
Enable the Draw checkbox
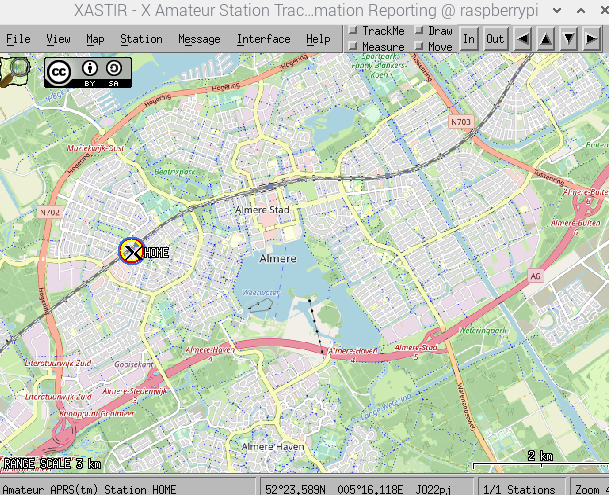click(419, 30)
